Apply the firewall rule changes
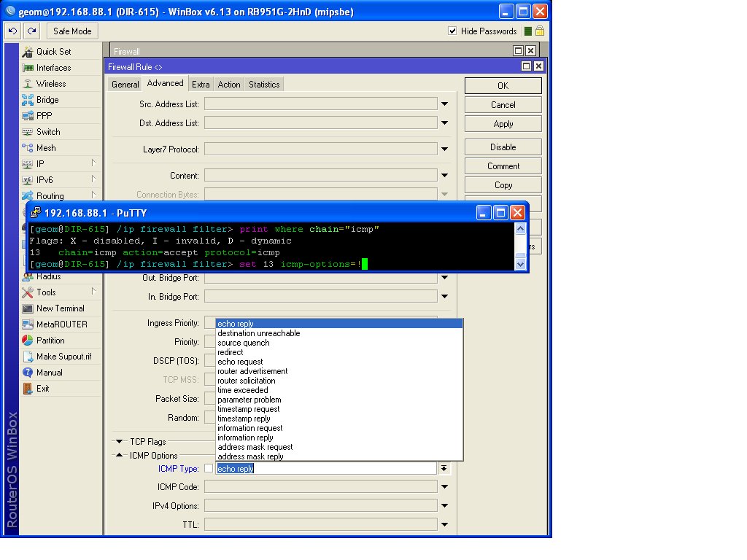747x560 pixels. click(x=502, y=122)
